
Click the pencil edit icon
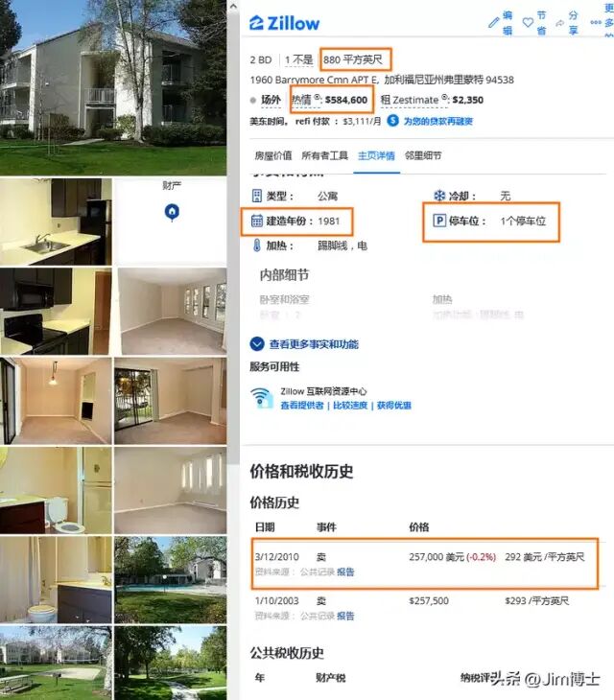coord(493,22)
